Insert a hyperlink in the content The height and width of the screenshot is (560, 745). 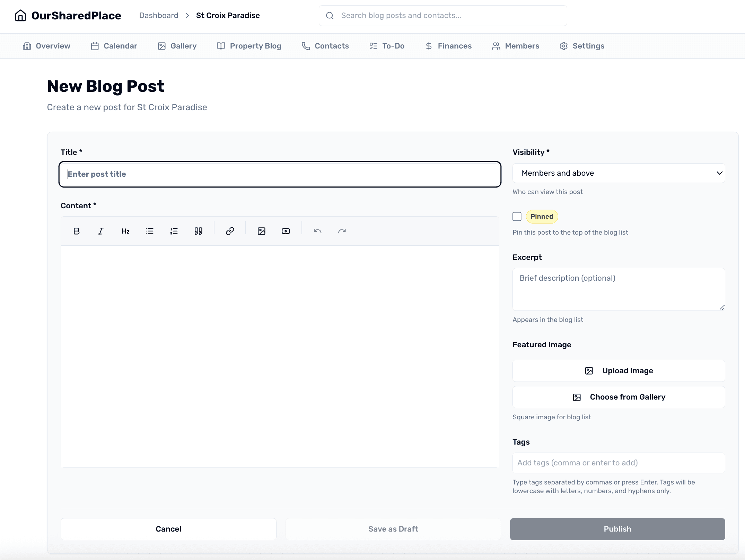(x=229, y=231)
